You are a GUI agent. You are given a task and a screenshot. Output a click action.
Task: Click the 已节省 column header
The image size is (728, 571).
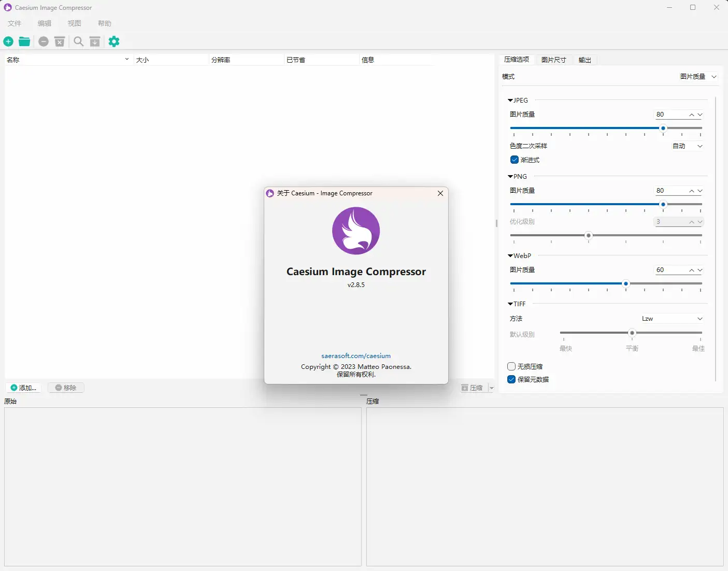[x=321, y=60]
